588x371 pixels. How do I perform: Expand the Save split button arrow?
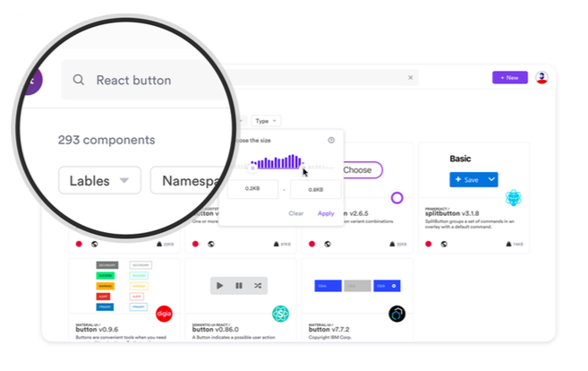pyautogui.click(x=492, y=179)
